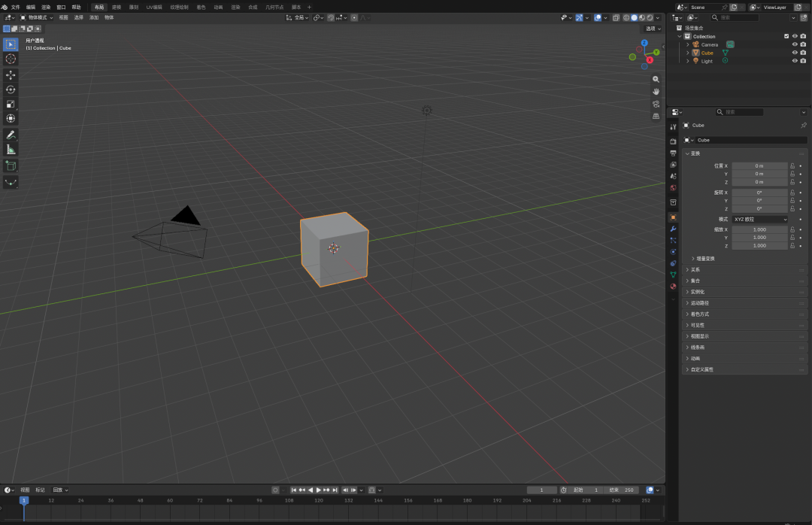
Task: Collapse the 变换 panel
Action: click(x=744, y=153)
